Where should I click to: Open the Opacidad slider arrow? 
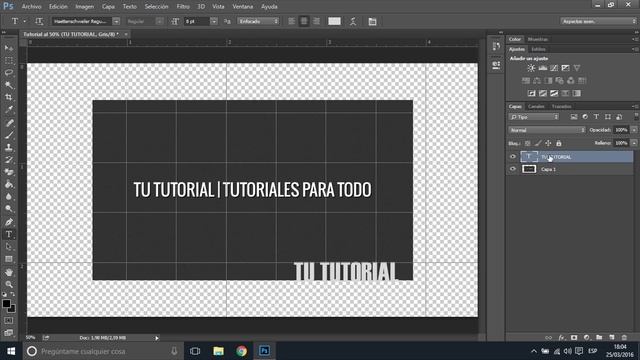point(634,130)
